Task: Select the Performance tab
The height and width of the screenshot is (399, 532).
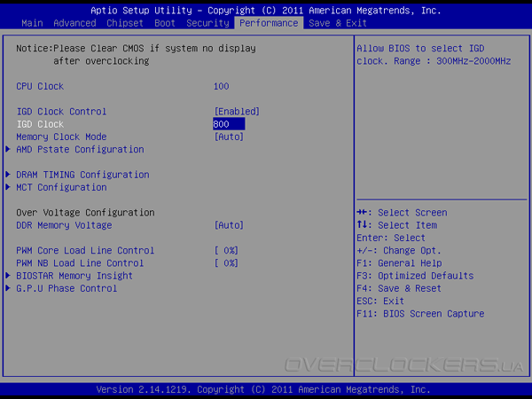Action: tap(269, 23)
